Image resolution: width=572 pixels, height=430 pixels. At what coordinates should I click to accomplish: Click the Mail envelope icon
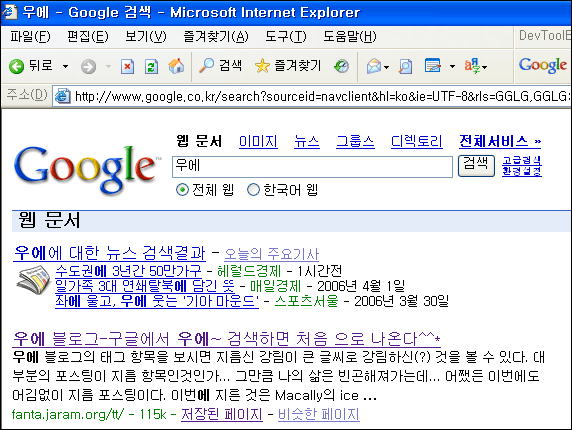tap(374, 66)
